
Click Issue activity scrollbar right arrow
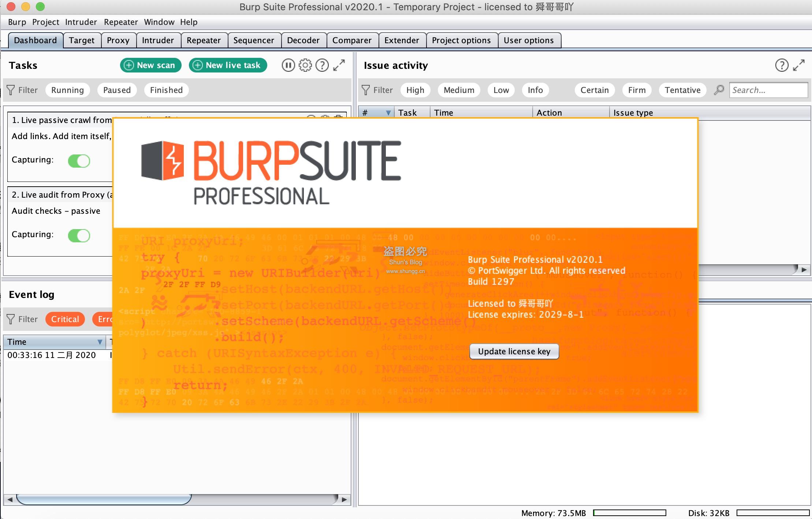(804, 270)
